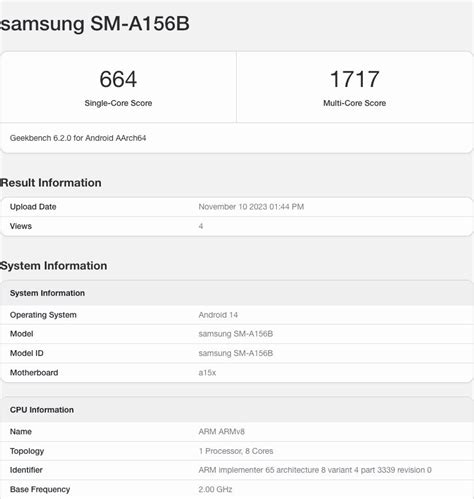Click the Multi-Core Score label

click(354, 103)
